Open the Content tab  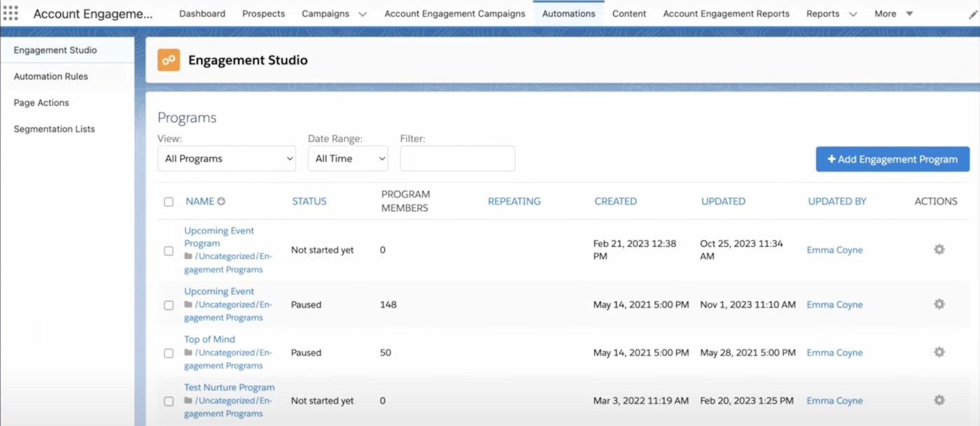point(629,13)
